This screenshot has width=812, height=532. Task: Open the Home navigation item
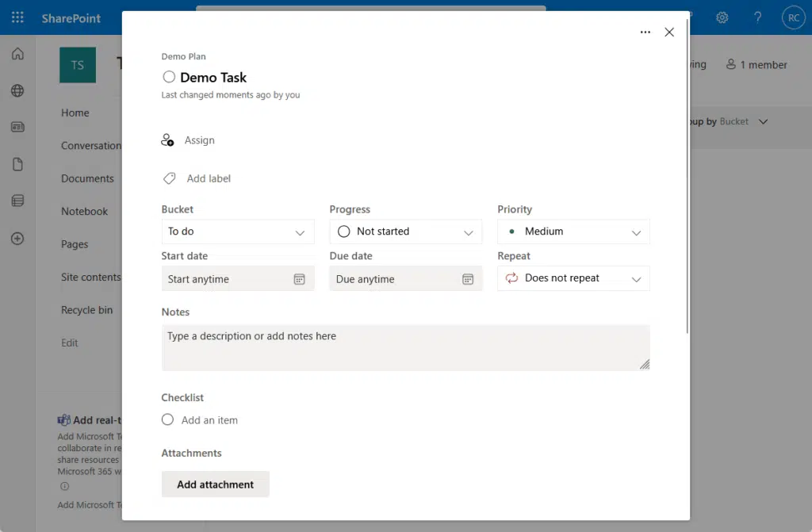tap(75, 113)
